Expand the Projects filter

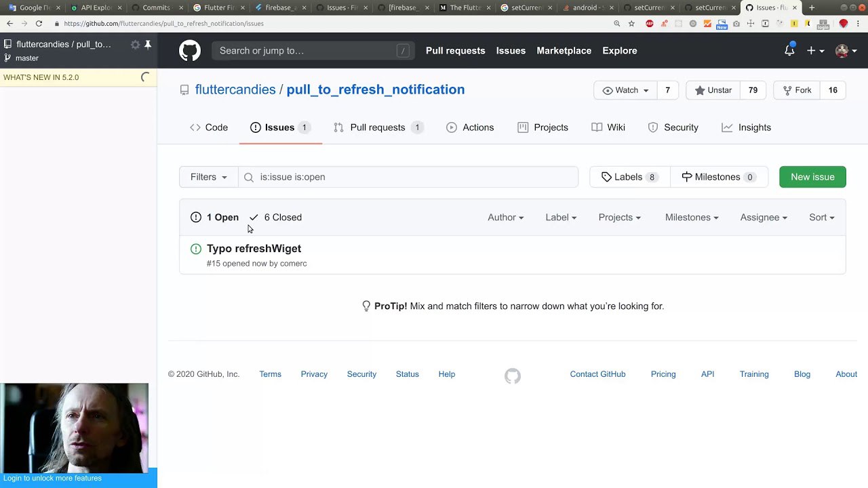(620, 218)
